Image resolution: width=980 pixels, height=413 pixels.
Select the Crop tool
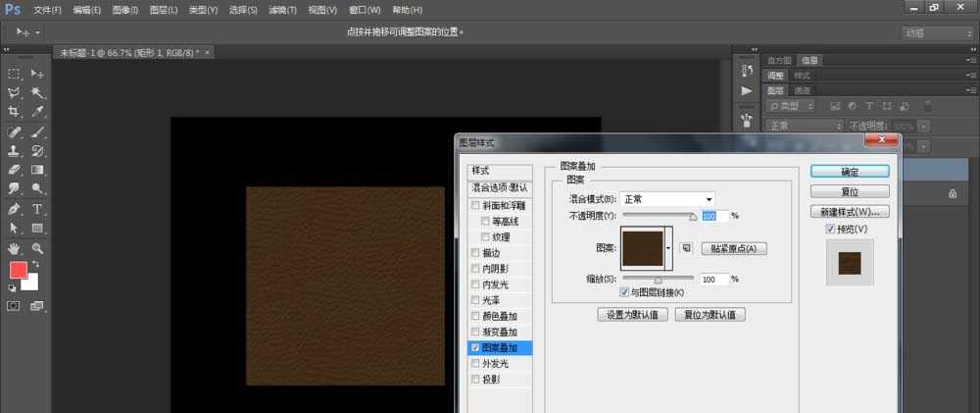[x=14, y=112]
